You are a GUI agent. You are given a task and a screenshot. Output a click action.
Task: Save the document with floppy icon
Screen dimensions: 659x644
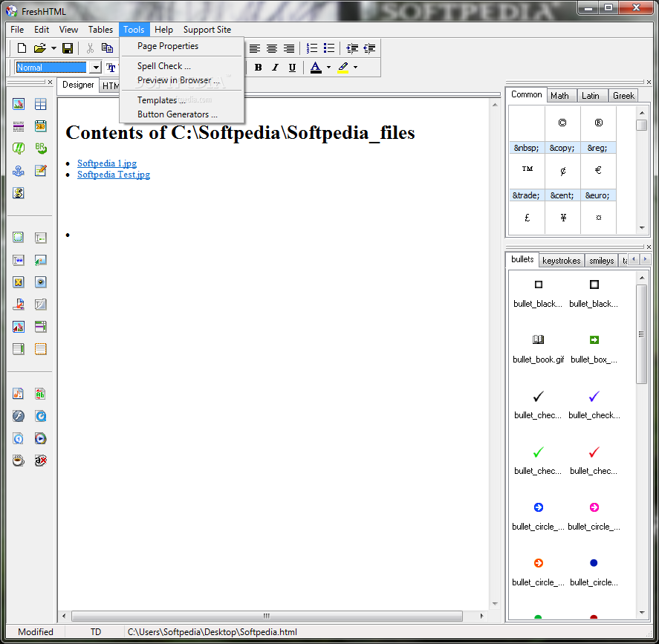pyautogui.click(x=68, y=48)
